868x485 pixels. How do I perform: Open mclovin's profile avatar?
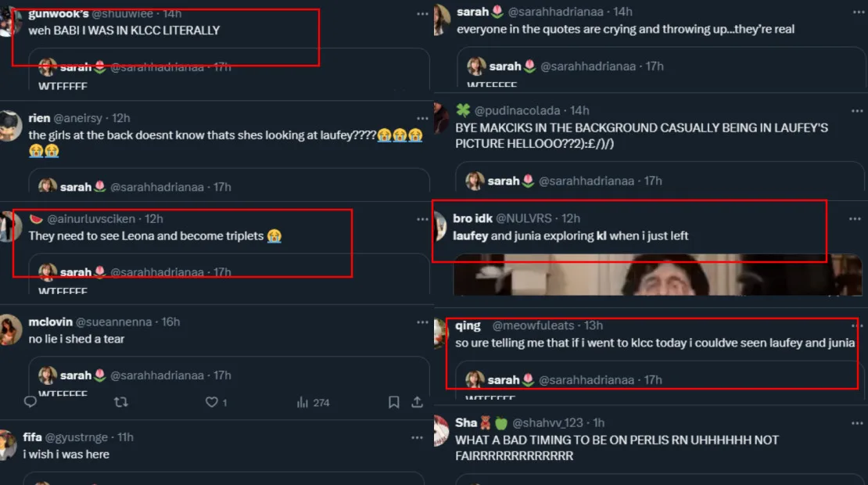pos(9,329)
